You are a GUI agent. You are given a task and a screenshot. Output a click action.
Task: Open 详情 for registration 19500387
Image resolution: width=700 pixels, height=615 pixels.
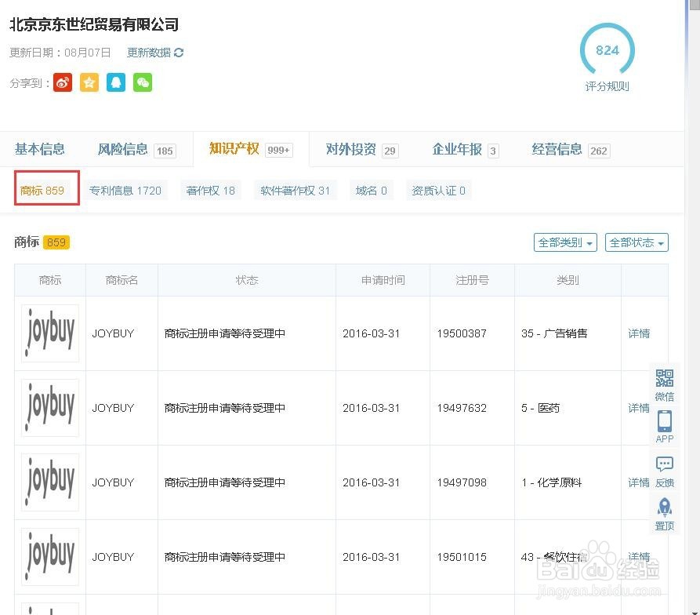(x=639, y=333)
